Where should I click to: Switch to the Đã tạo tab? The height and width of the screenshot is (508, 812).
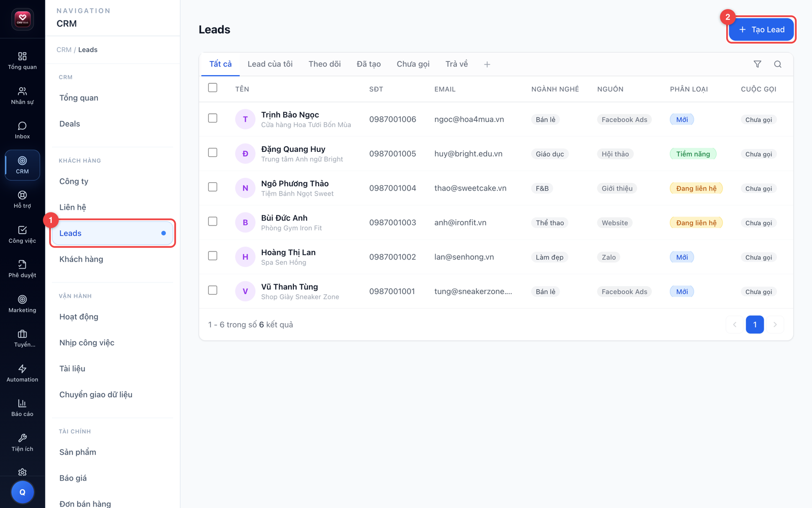point(368,64)
